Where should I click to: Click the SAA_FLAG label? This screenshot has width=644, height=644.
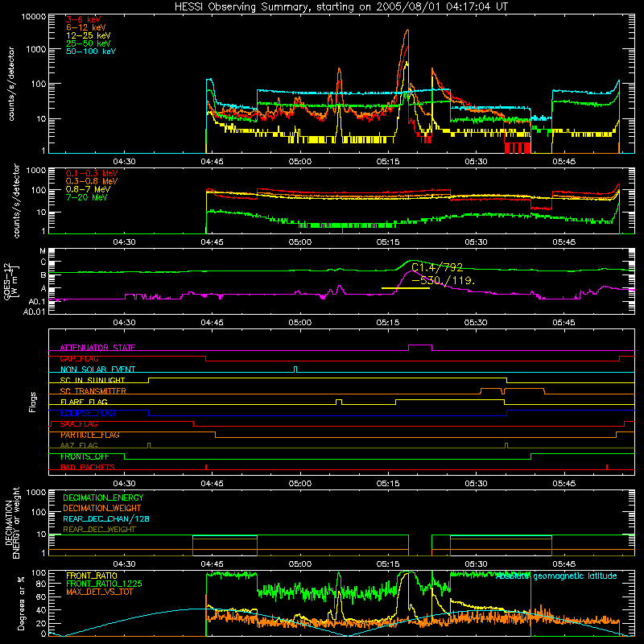(79, 423)
